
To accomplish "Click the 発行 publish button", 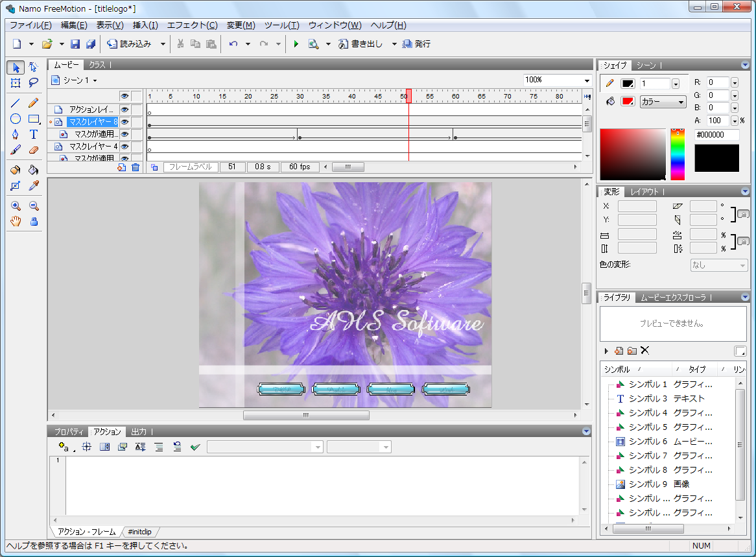I will [x=416, y=44].
